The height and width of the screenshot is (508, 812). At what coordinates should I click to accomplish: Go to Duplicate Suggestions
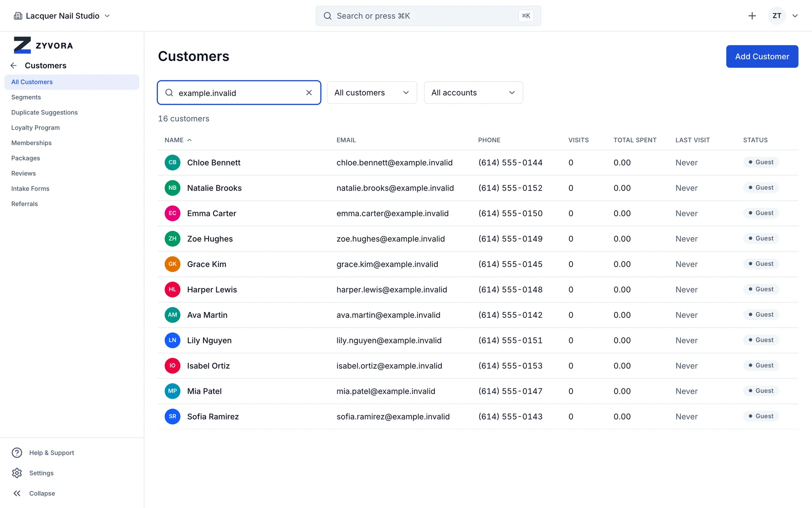click(x=44, y=112)
